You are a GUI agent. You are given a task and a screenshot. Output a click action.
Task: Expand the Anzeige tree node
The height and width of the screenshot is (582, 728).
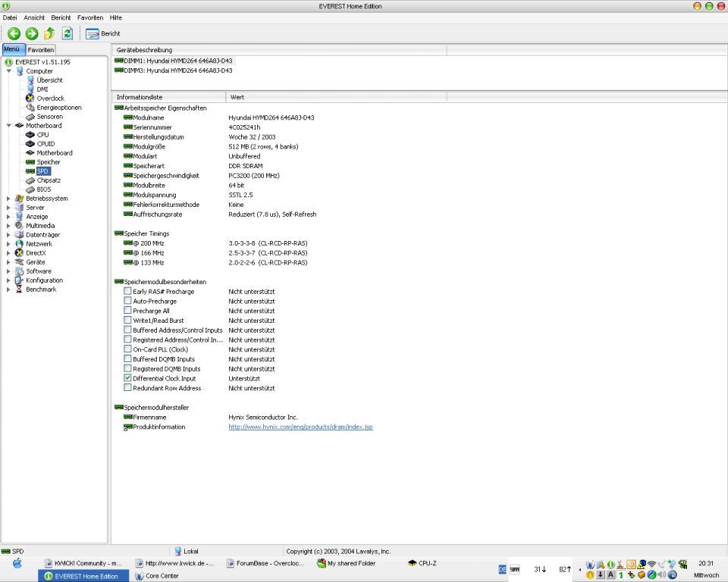[8, 217]
